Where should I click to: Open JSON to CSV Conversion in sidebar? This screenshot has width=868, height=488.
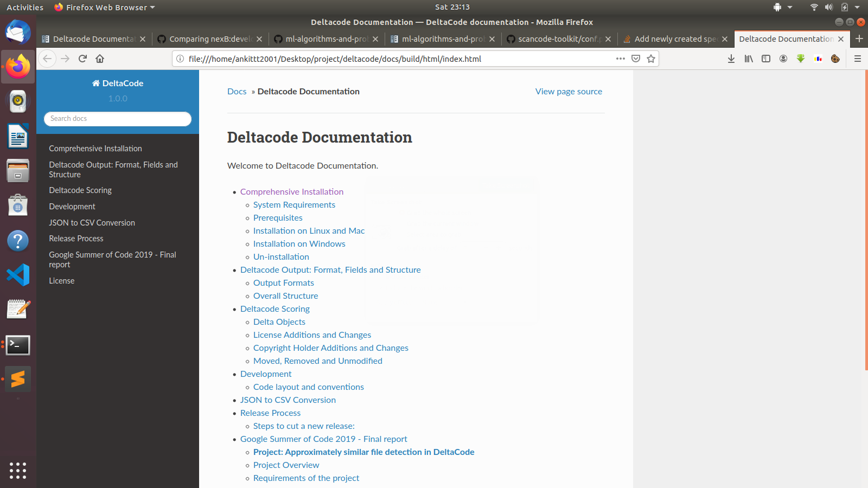(x=92, y=223)
